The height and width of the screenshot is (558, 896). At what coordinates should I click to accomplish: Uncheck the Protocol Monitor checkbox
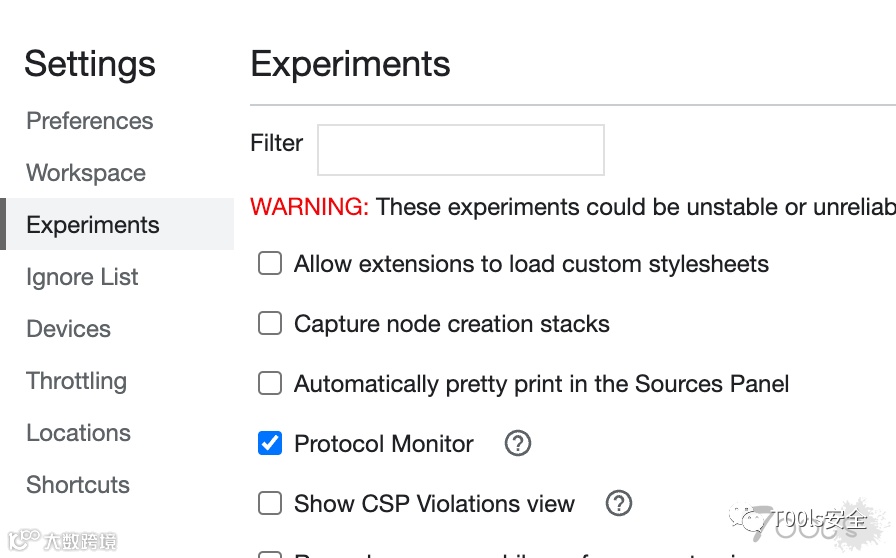(x=270, y=443)
